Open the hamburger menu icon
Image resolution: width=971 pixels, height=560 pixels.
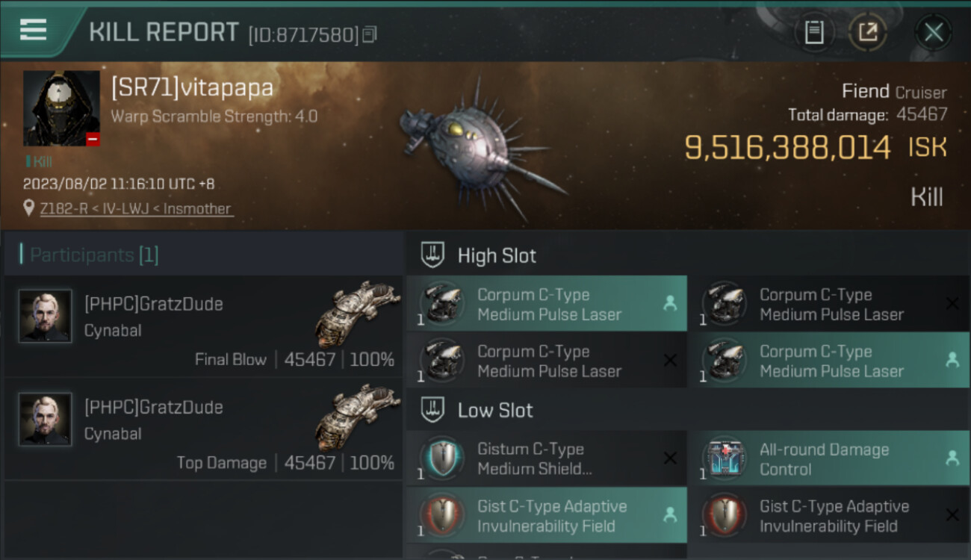click(x=33, y=30)
